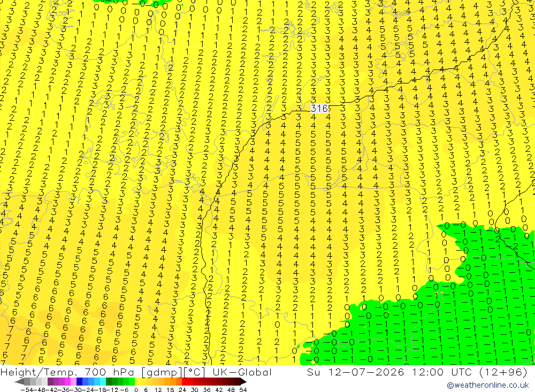Click the legend scale value '12'

[x=158, y=390]
